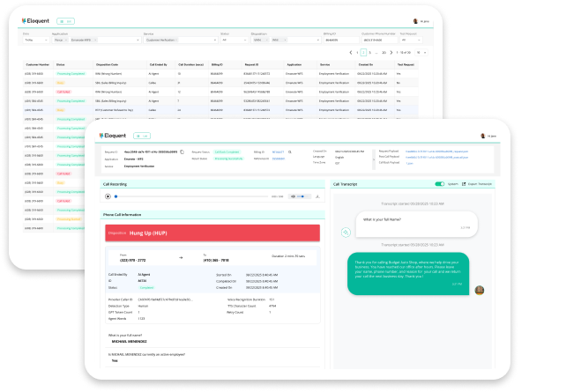
Task: Click the caller avatar beside green message
Action: coord(479,290)
